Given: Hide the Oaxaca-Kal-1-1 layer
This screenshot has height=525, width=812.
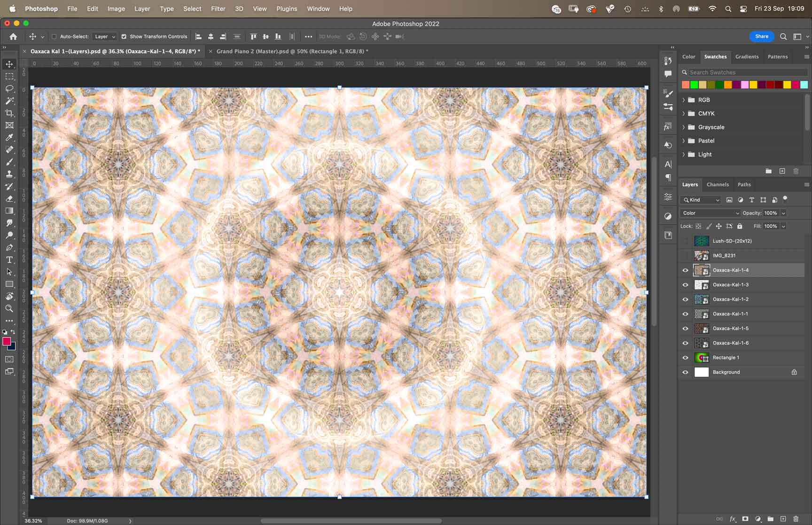Looking at the screenshot, I should [x=685, y=314].
